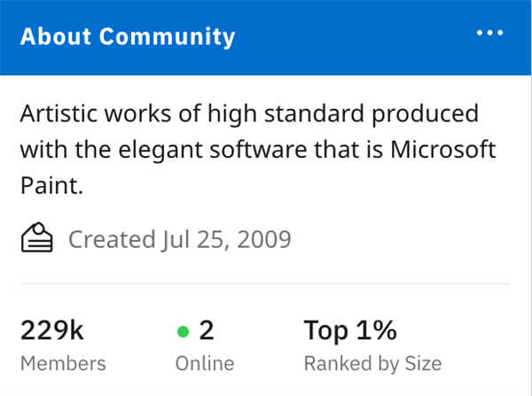Open the About Community three-dot menu
This screenshot has width=532, height=396.
click(x=489, y=35)
